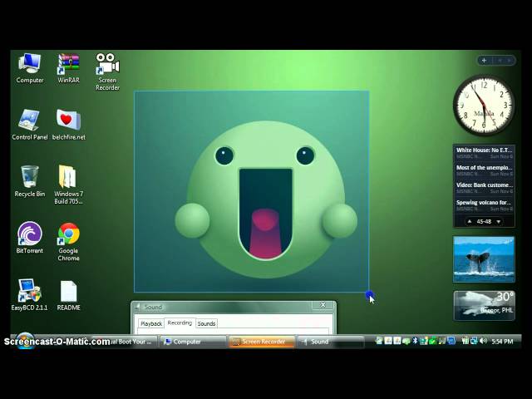532x399 pixels.
Task: Open the 'Spewing volcano for...' headline
Action: (484, 205)
